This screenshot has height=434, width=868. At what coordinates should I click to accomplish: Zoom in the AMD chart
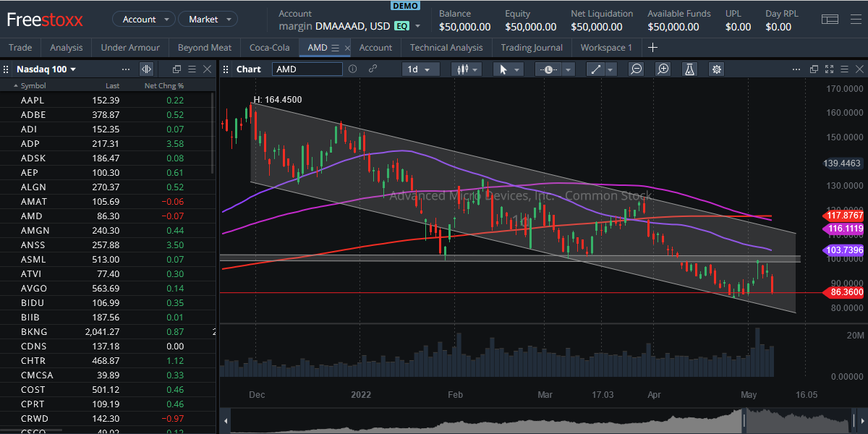(663, 69)
